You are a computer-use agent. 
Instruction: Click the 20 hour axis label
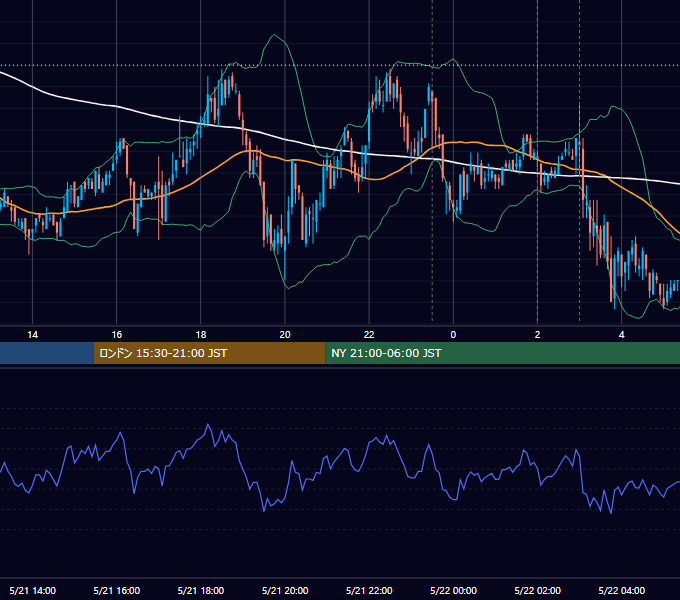[285, 335]
